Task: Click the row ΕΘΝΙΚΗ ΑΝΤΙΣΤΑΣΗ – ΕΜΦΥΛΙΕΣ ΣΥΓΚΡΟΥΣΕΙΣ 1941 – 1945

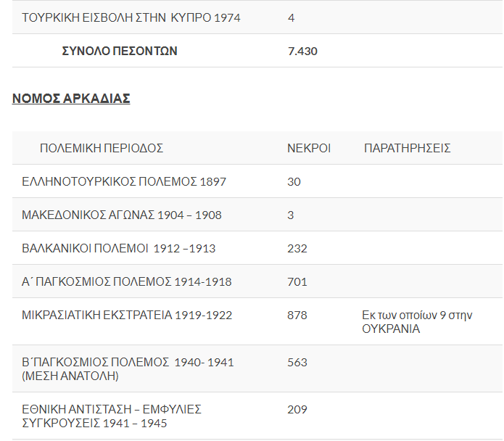Action: click(257, 416)
